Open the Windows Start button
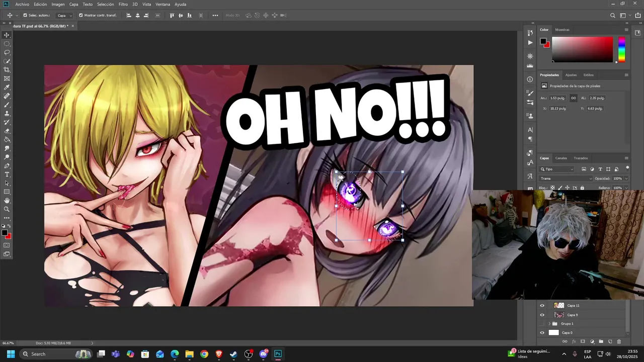This screenshot has width=644, height=362. 11,354
